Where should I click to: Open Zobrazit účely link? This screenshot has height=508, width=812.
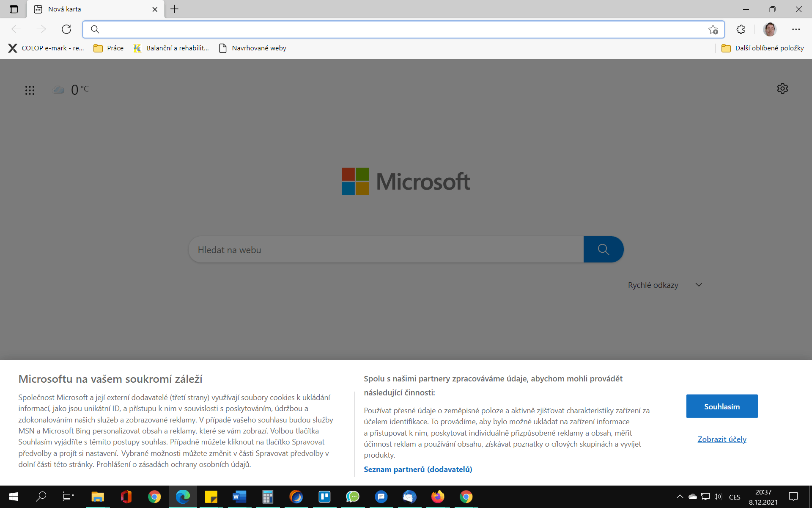(x=721, y=439)
